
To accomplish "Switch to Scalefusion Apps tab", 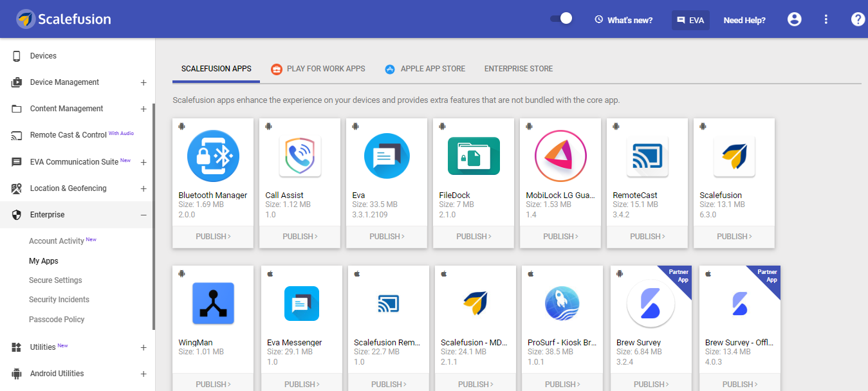I will pyautogui.click(x=216, y=69).
